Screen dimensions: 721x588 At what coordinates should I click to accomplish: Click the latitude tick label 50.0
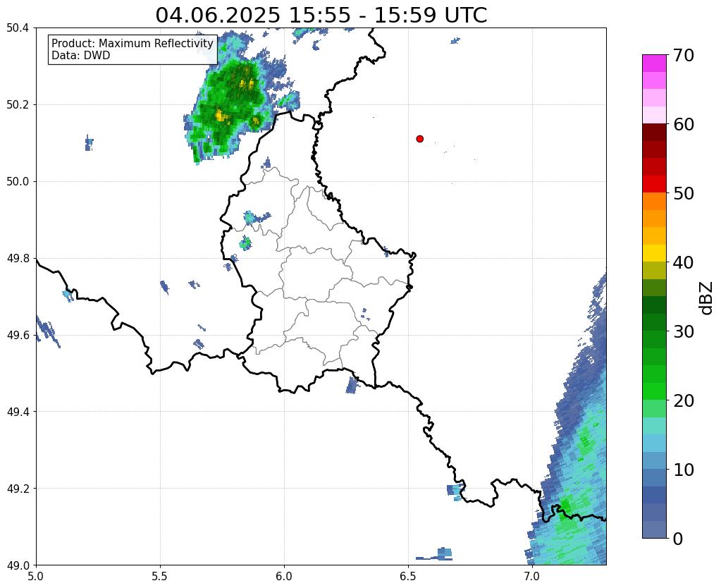pyautogui.click(x=18, y=182)
